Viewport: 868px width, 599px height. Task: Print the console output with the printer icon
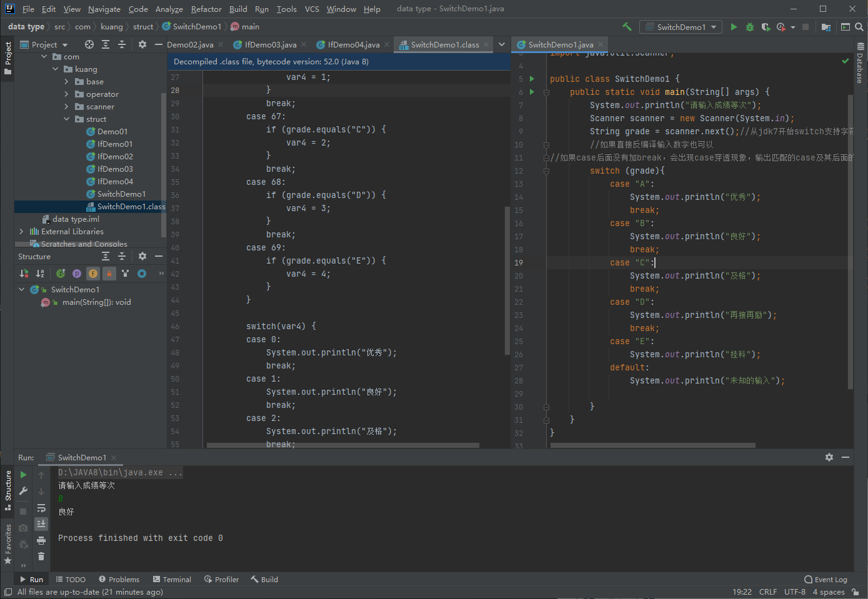(x=41, y=540)
